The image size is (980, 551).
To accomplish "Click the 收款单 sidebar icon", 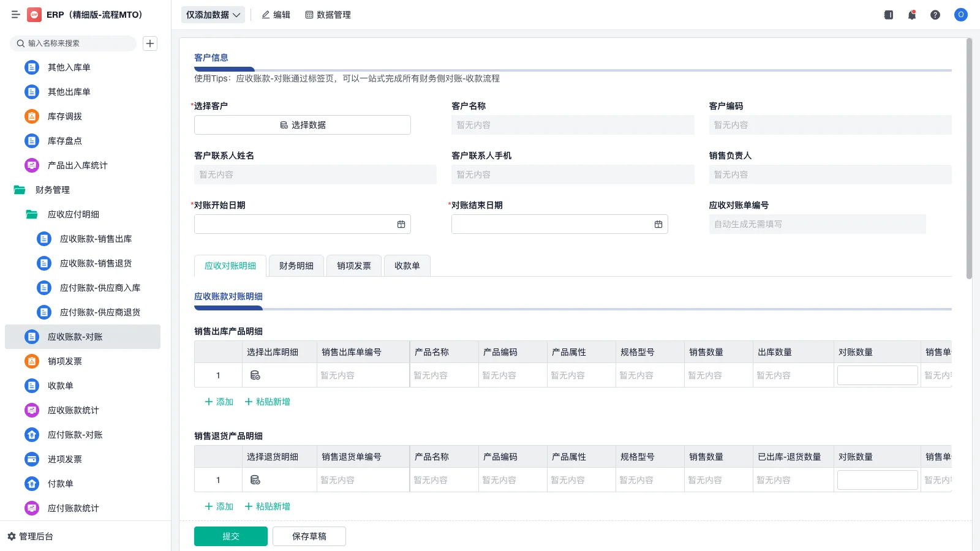I will point(31,386).
